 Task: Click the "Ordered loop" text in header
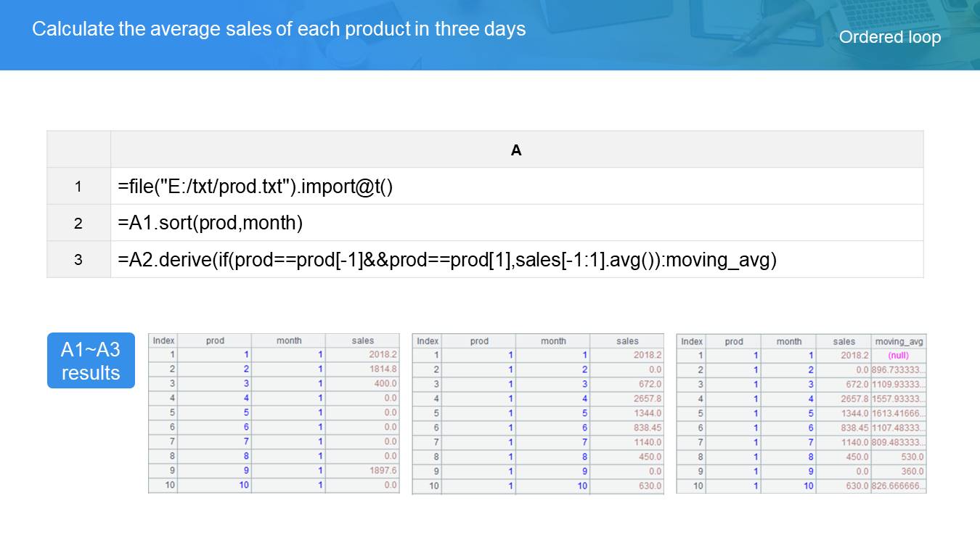tap(889, 37)
